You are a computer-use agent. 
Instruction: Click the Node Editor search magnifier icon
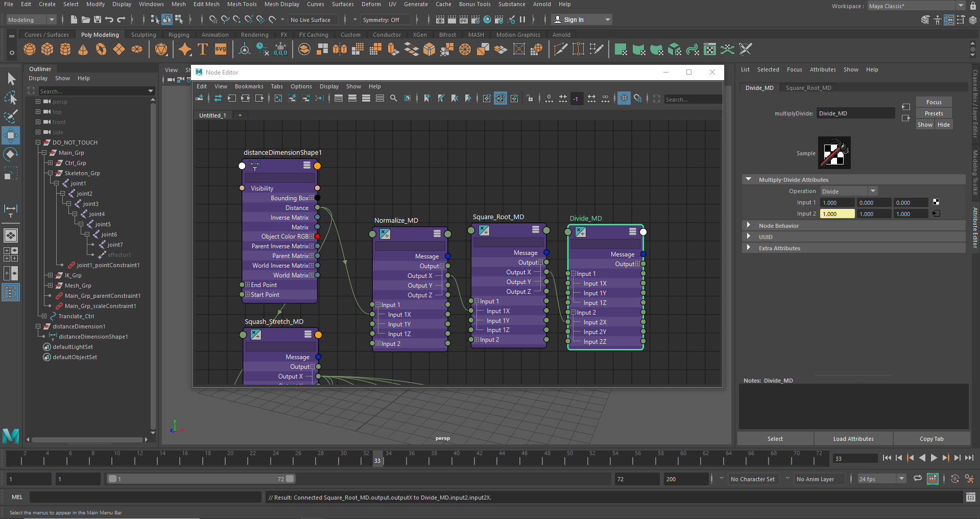click(394, 98)
